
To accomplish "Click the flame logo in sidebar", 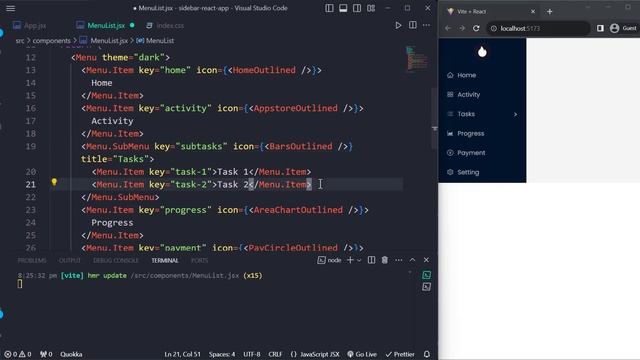I will pos(482,52).
